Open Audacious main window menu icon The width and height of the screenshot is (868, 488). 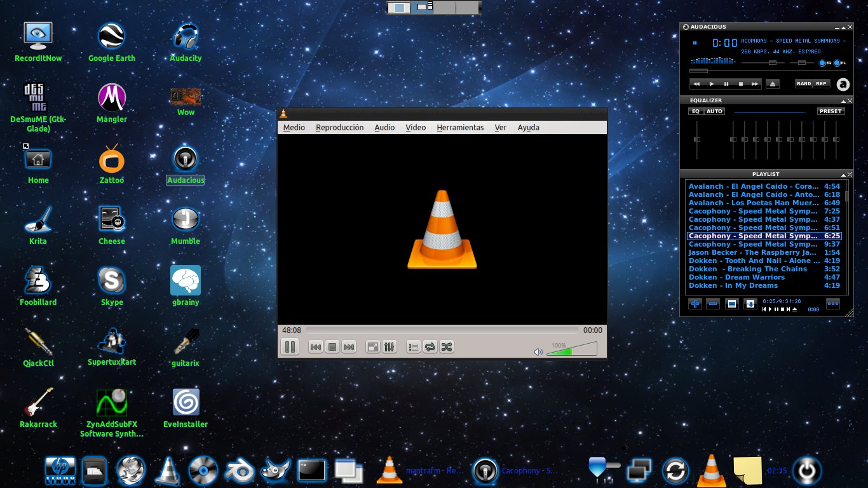(686, 27)
